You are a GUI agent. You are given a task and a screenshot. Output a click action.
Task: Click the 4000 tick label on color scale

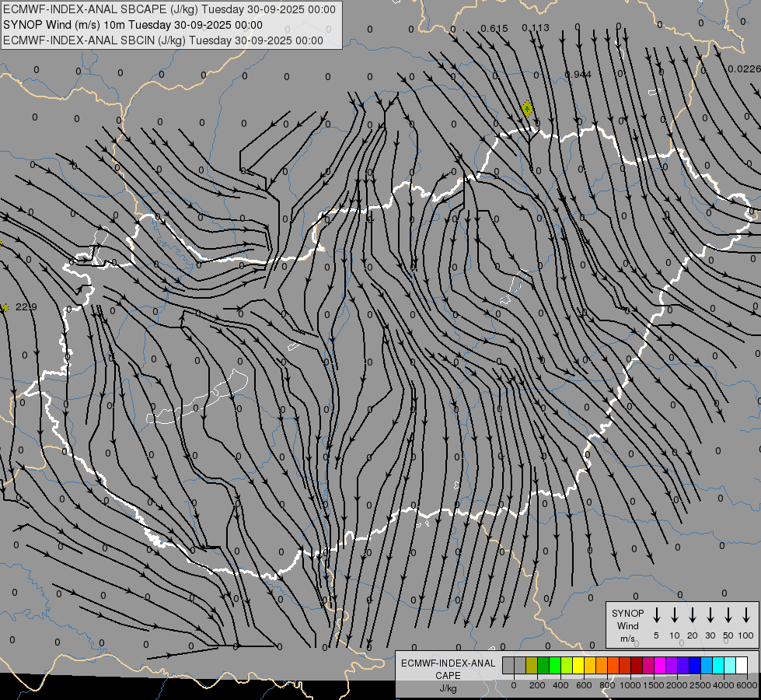724,685
